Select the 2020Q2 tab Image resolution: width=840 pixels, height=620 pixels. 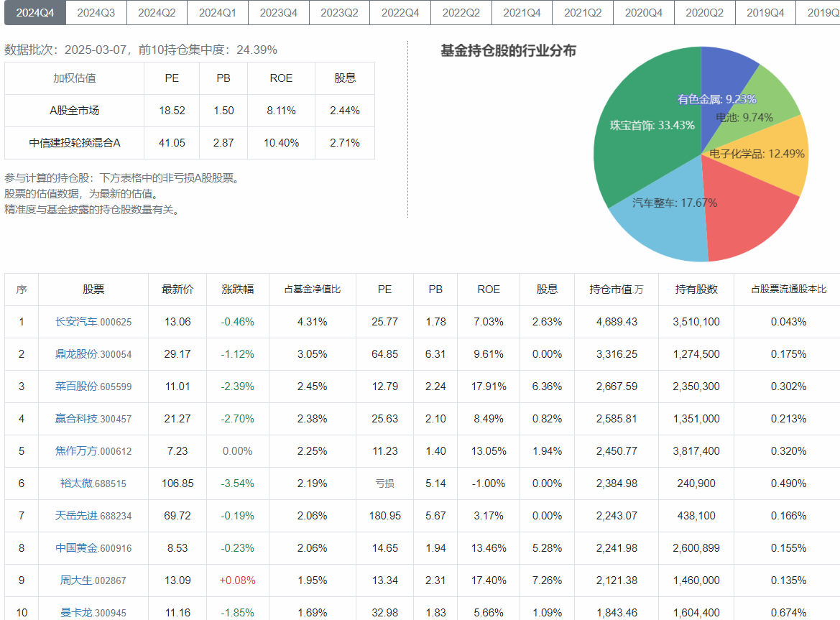pos(704,12)
